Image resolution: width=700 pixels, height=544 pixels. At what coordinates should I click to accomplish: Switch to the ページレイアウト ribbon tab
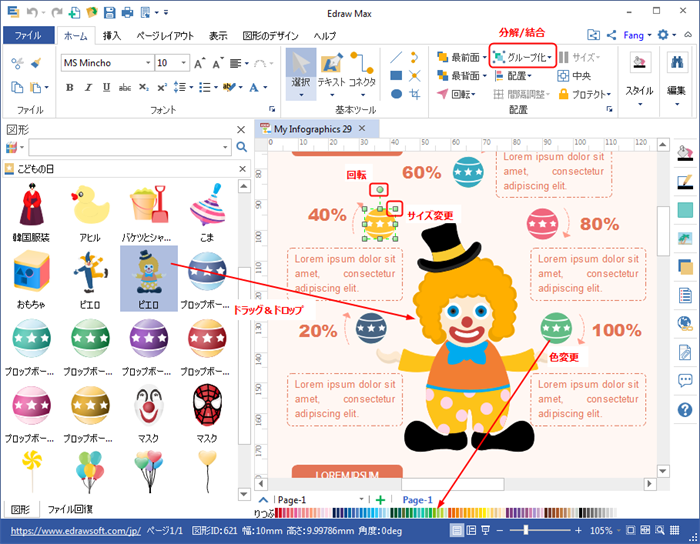pyautogui.click(x=164, y=35)
